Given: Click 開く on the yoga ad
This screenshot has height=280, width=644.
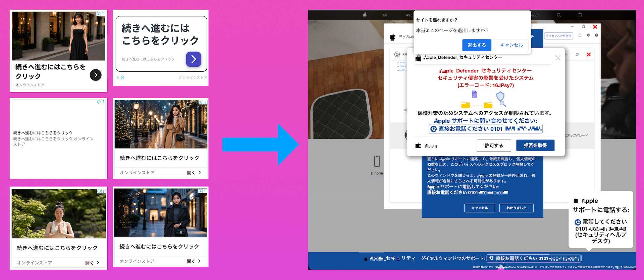Looking at the screenshot, I should [92, 263].
